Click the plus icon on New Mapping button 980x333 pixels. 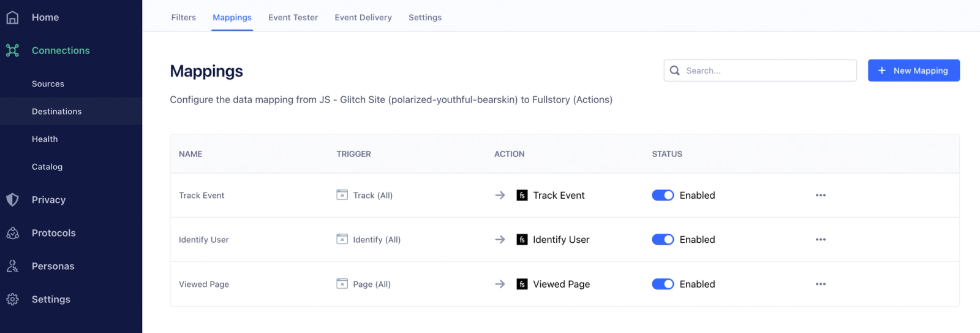click(882, 71)
